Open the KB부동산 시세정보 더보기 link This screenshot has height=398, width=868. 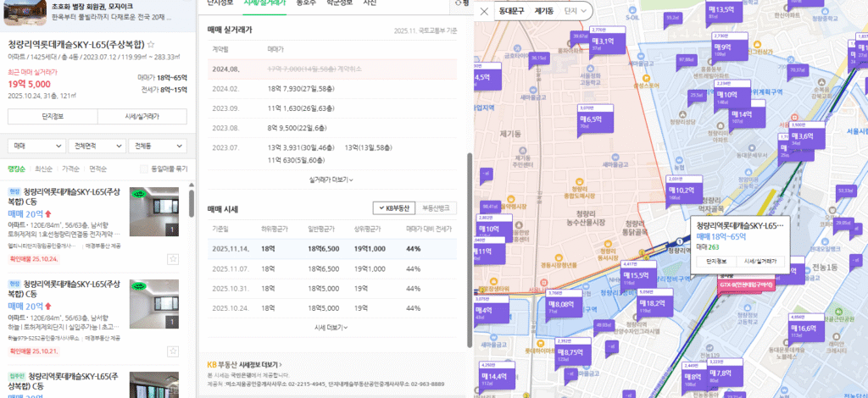coord(245,365)
